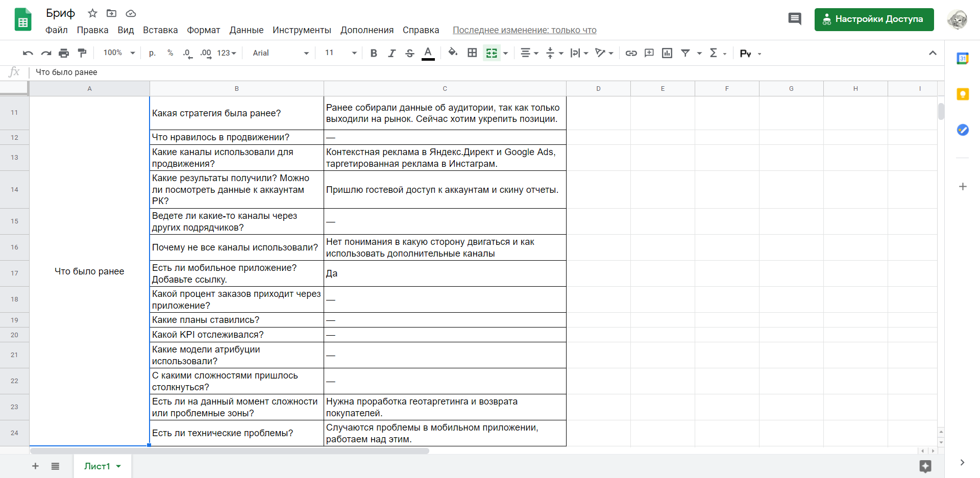
Task: Select the paint format roller tool
Action: pyautogui.click(x=82, y=53)
